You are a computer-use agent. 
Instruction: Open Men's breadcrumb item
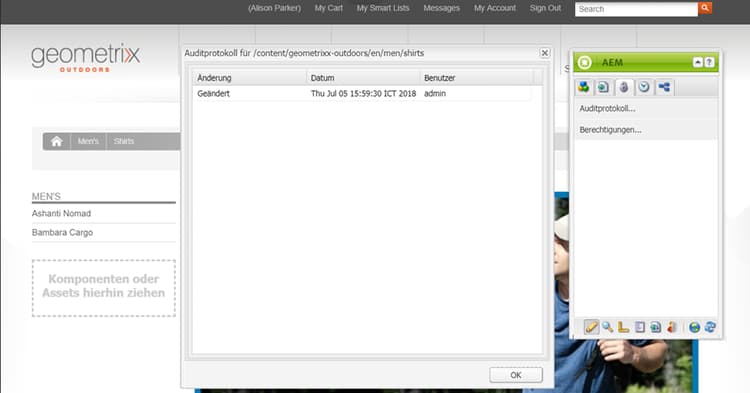click(88, 142)
